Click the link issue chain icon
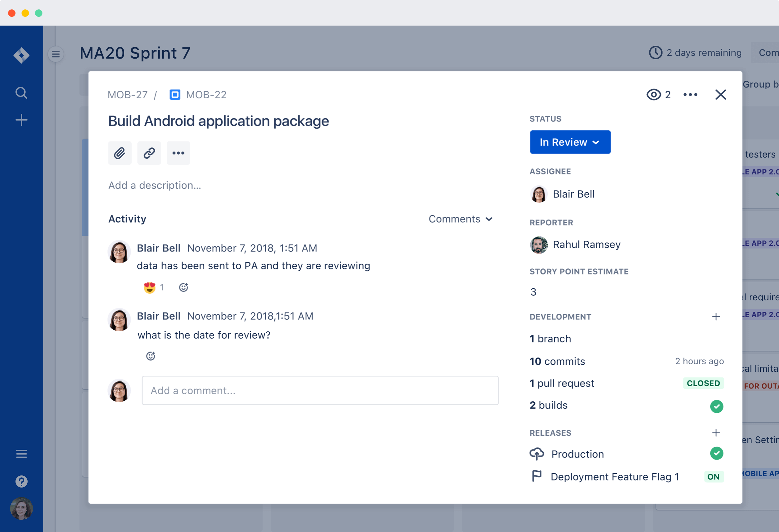Viewport: 779px width, 532px height. (149, 153)
